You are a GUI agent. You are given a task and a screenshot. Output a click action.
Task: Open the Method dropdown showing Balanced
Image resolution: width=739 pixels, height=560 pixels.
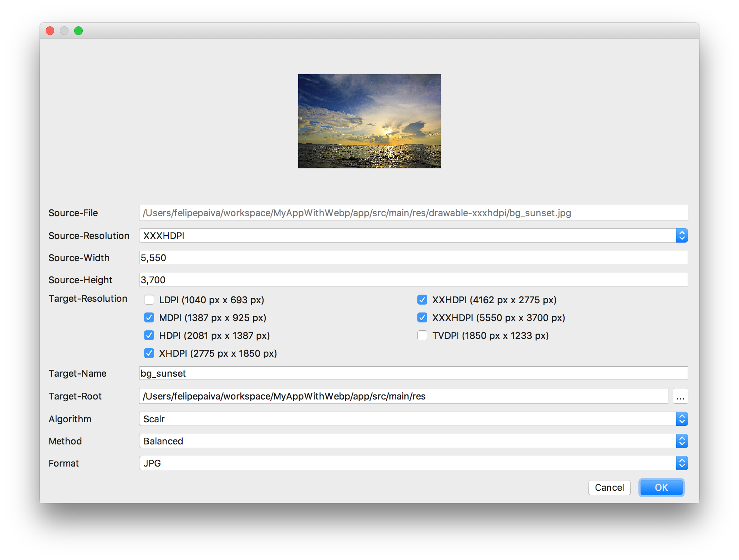click(413, 441)
